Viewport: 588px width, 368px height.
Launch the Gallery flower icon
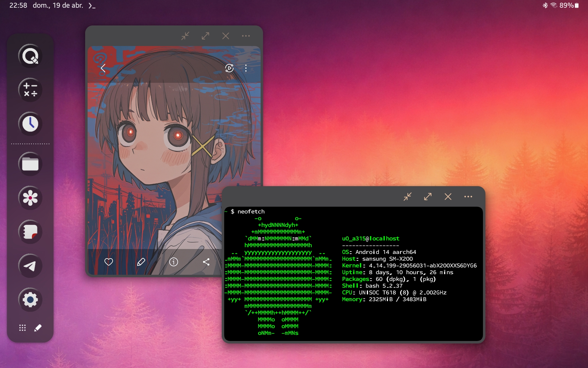pos(30,198)
